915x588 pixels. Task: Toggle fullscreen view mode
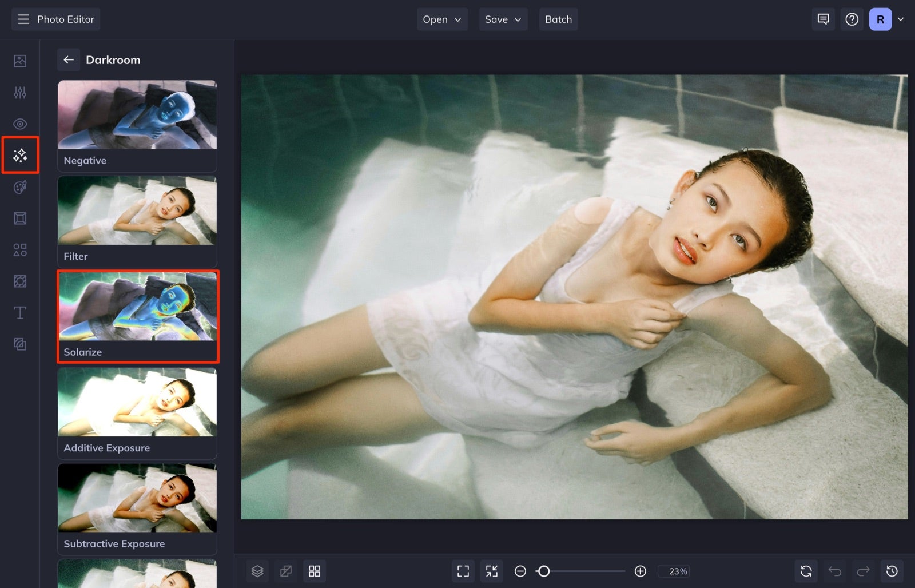coord(463,571)
